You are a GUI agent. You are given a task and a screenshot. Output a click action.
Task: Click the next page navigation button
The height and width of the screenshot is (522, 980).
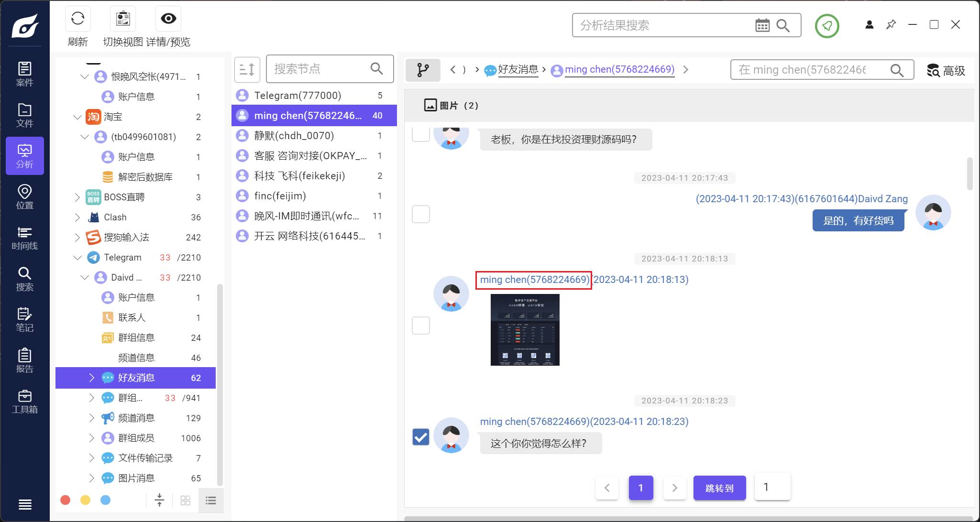(x=675, y=488)
